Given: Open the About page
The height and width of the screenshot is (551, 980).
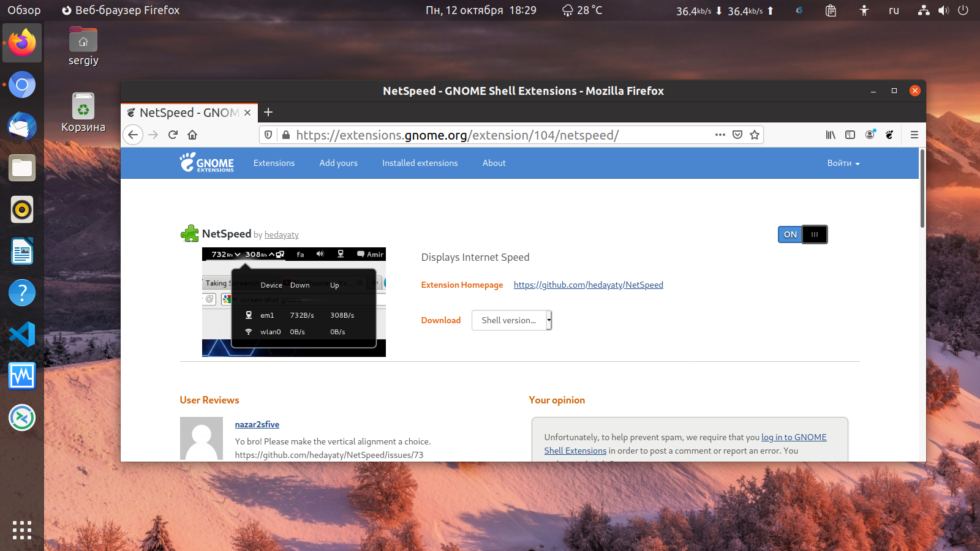Looking at the screenshot, I should [x=494, y=163].
